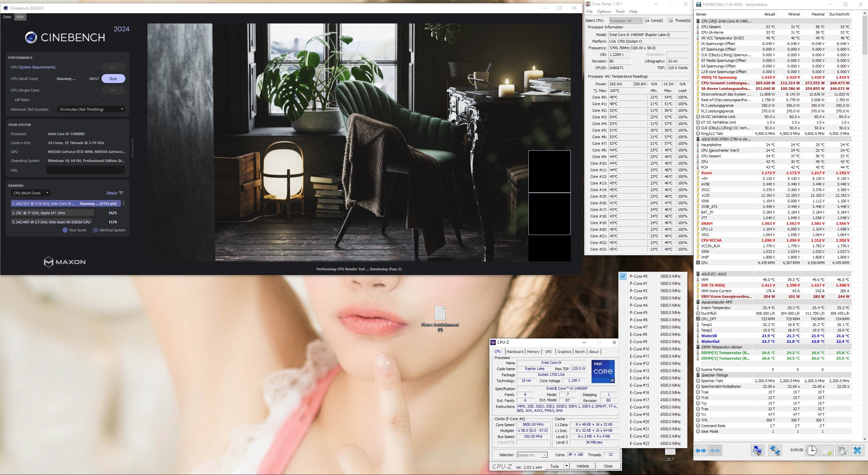Viewport: 868px width, 475px height.
Task: Click the CPU-Z Validate button
Action: 582,466
